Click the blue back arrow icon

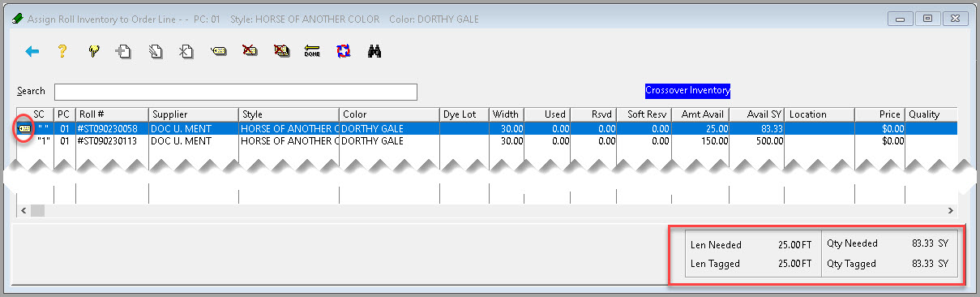[x=32, y=52]
